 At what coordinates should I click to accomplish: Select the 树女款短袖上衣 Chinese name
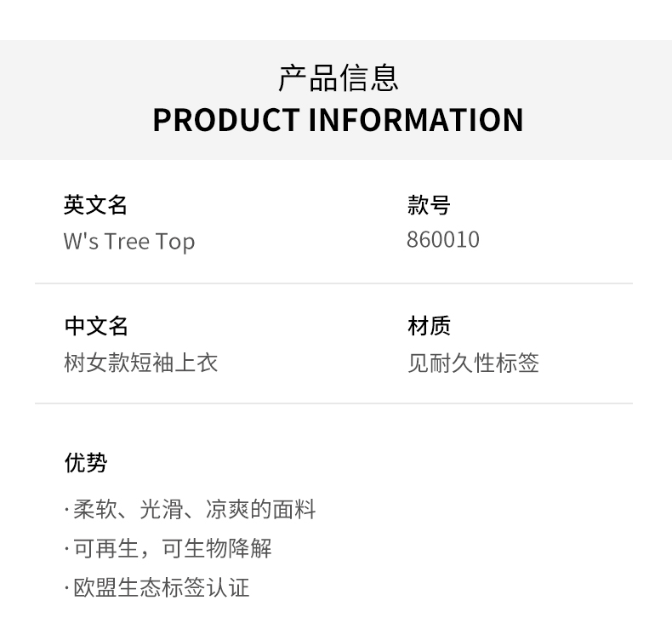click(x=141, y=363)
